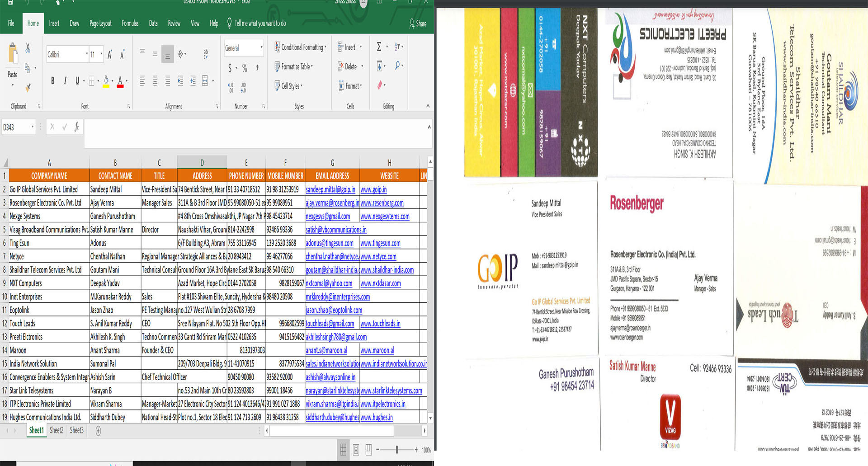Apply Comma Style format
868x466 pixels.
[x=257, y=68]
